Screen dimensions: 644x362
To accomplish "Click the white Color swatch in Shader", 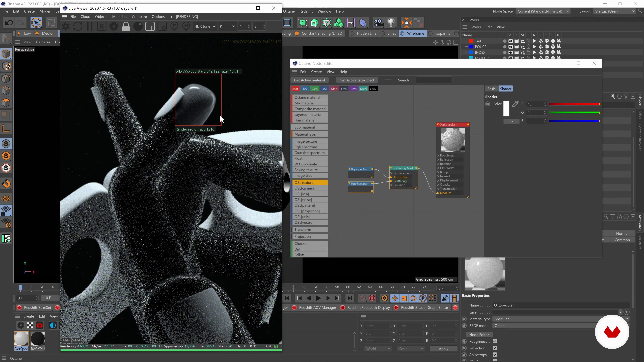I will click(x=506, y=108).
